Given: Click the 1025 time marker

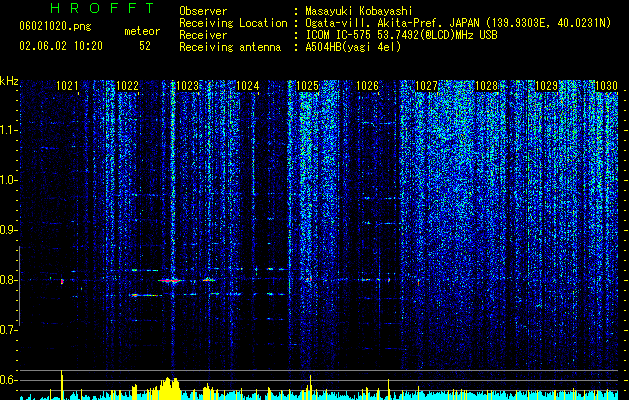Looking at the screenshot, I should coord(307,86).
